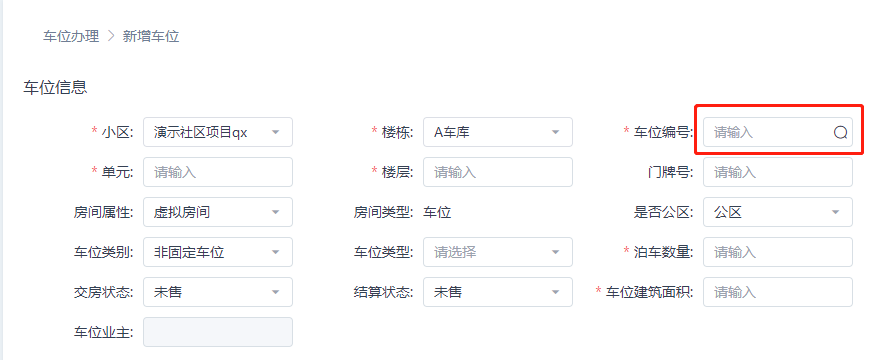Select the 新增车位 breadcrumb item
888x360 pixels.
click(151, 37)
